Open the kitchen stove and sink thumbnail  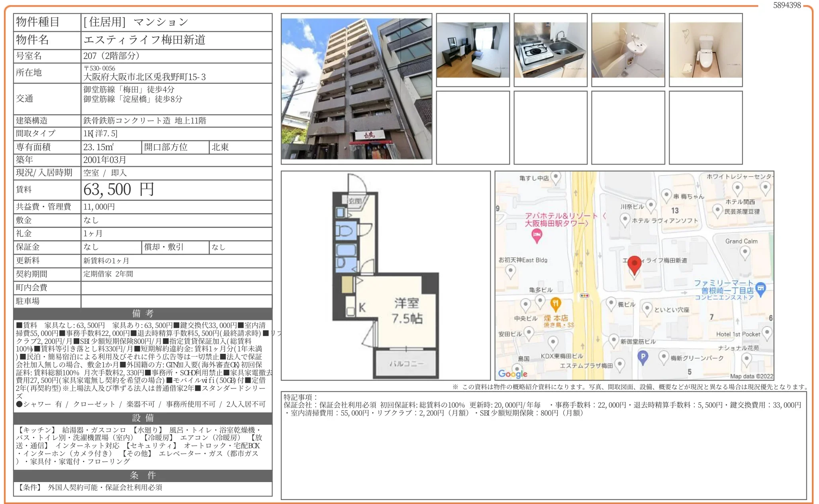(551, 50)
